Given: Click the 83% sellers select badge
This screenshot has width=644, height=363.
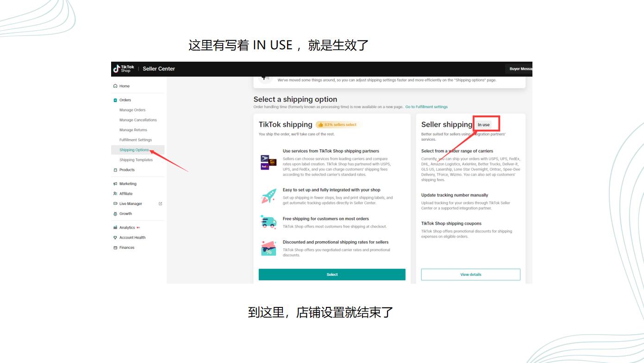Looking at the screenshot, I should 338,125.
